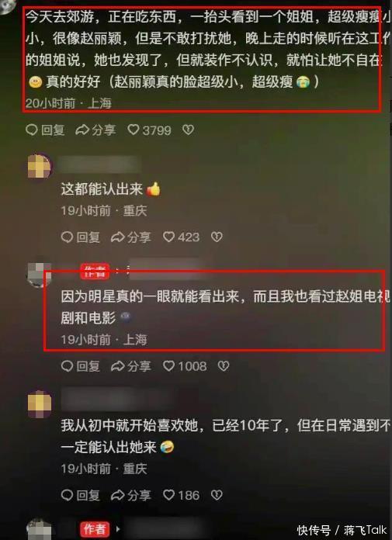Like the 这都能认出来 comment with 423 likes

point(181,237)
